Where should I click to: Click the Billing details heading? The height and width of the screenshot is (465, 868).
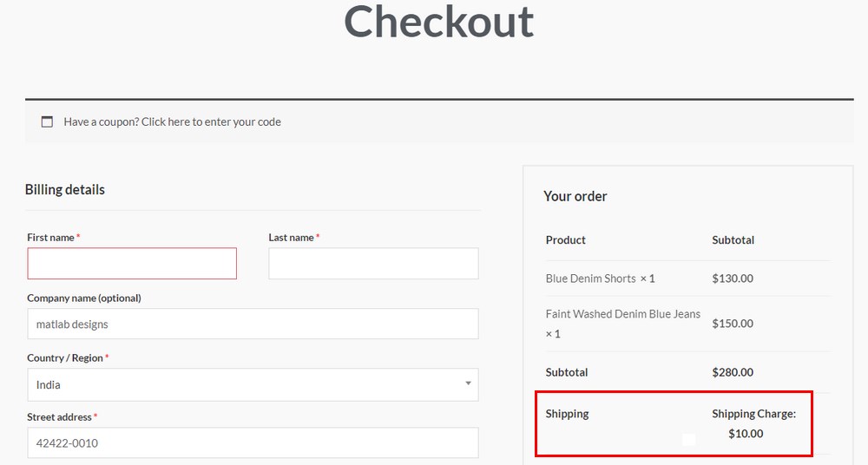pyautogui.click(x=65, y=189)
